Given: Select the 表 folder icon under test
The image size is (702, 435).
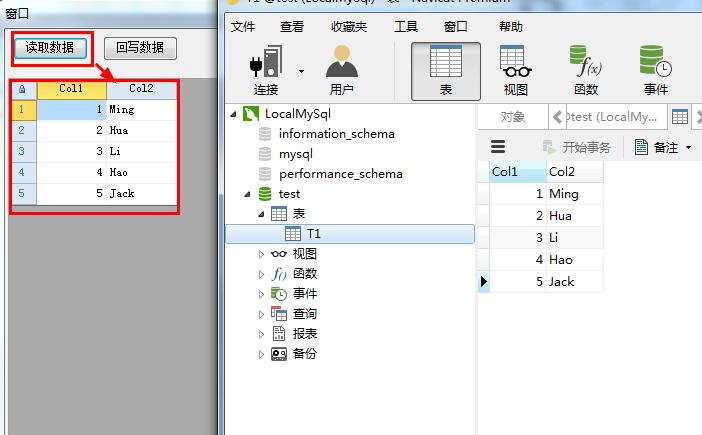Looking at the screenshot, I should coord(279,214).
